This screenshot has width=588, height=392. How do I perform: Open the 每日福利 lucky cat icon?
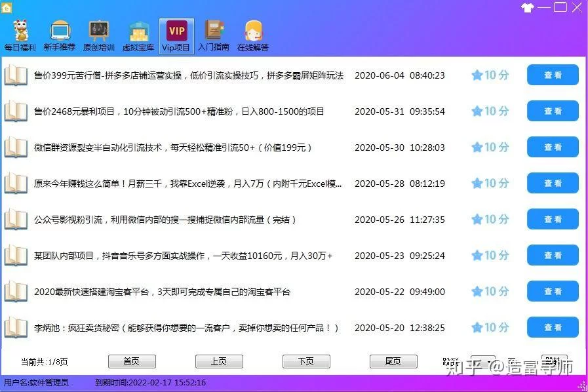20,31
